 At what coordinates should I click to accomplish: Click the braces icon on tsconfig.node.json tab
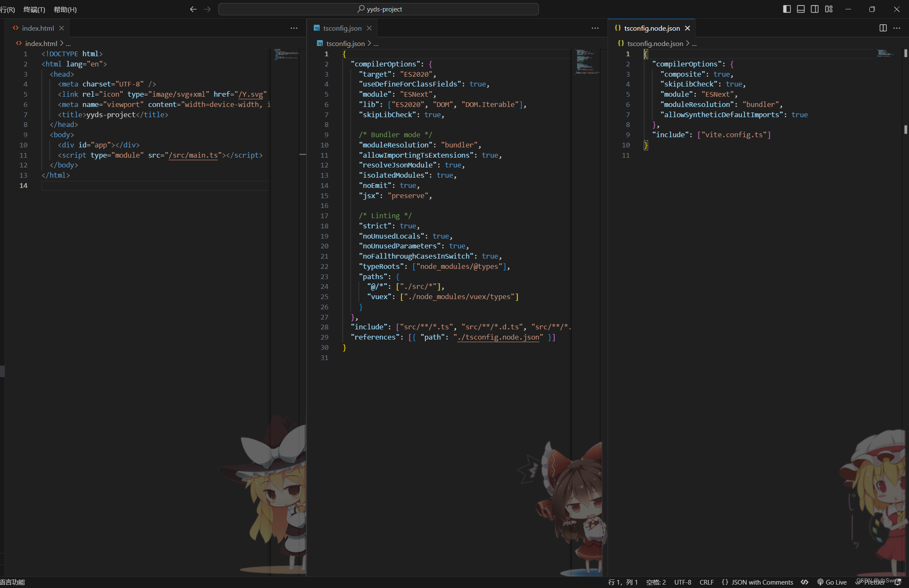[618, 28]
